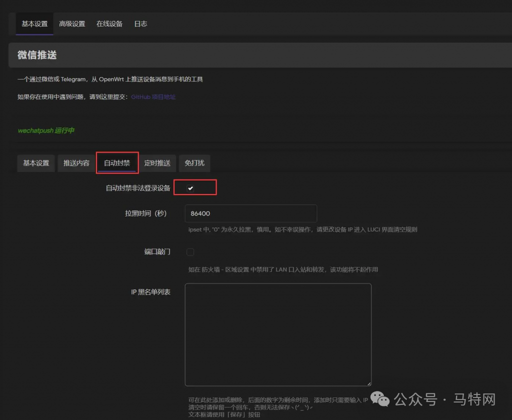Select the 自动封禁 sub-tab

[x=117, y=163]
